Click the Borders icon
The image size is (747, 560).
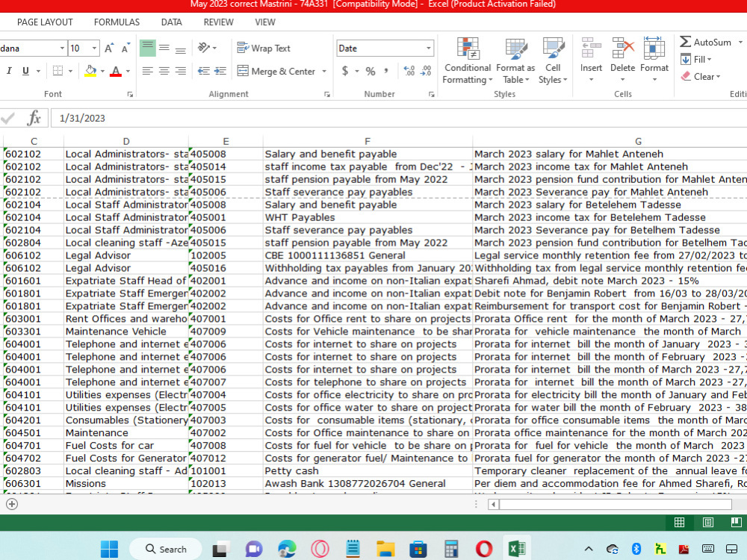[58, 71]
